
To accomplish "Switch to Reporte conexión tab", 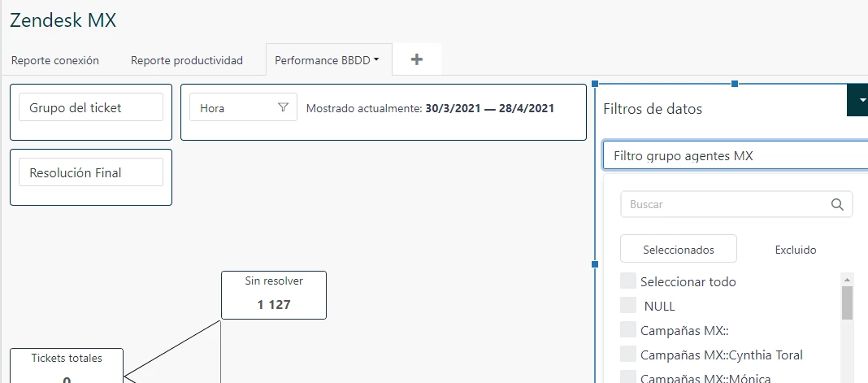I will click(55, 60).
